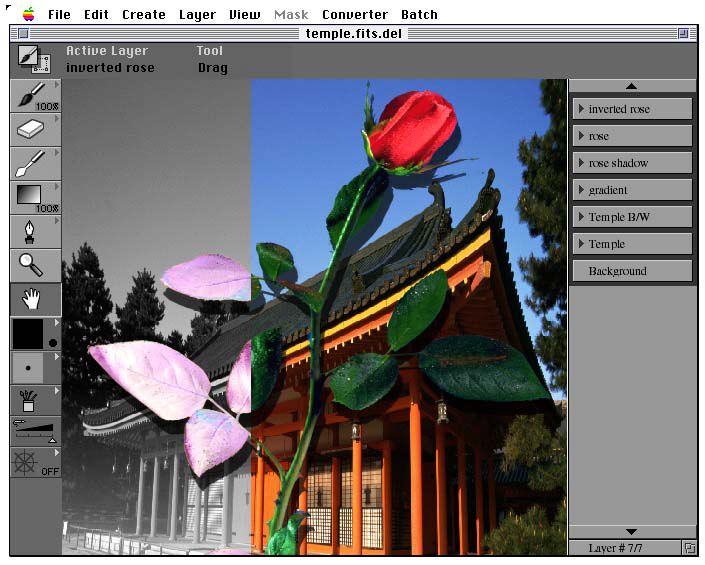The image size is (705, 565).
Task: Expand the gradient tool options arrow
Action: [57, 187]
